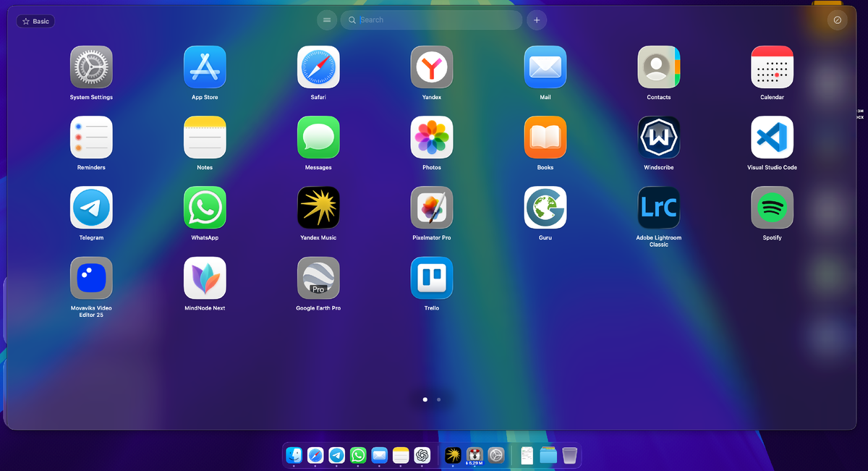Open the Windscribe VPN app
Image resolution: width=868 pixels, height=471 pixels.
[659, 137]
